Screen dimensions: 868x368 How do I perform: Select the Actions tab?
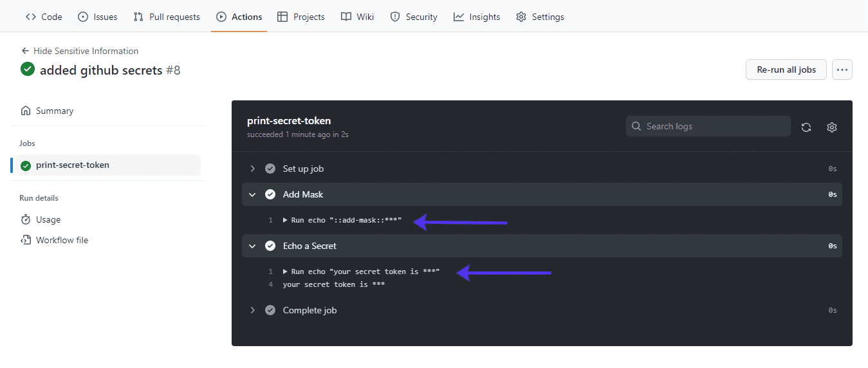[x=239, y=17]
